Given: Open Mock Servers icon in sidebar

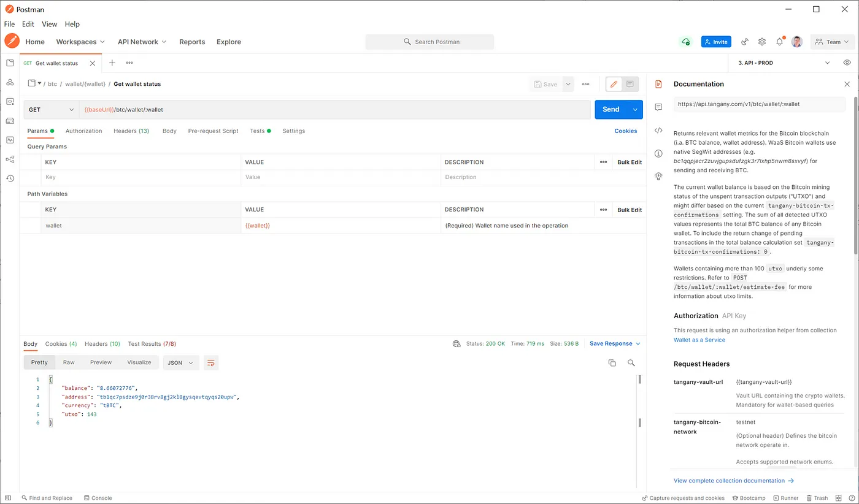Looking at the screenshot, I should (x=10, y=121).
